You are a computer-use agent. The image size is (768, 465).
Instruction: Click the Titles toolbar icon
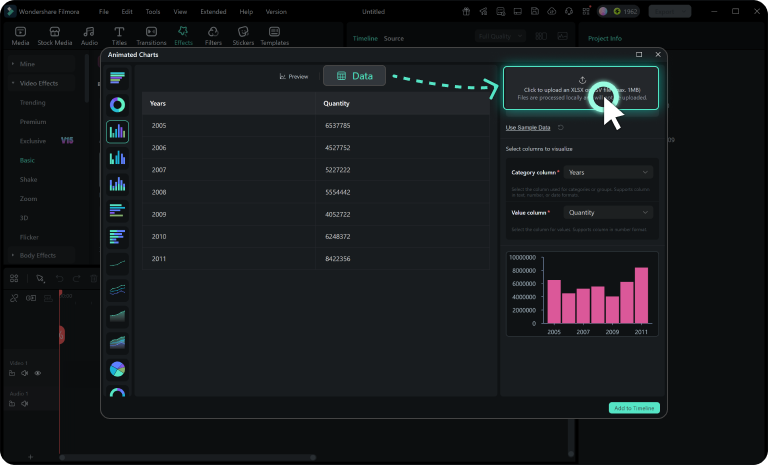(x=119, y=36)
